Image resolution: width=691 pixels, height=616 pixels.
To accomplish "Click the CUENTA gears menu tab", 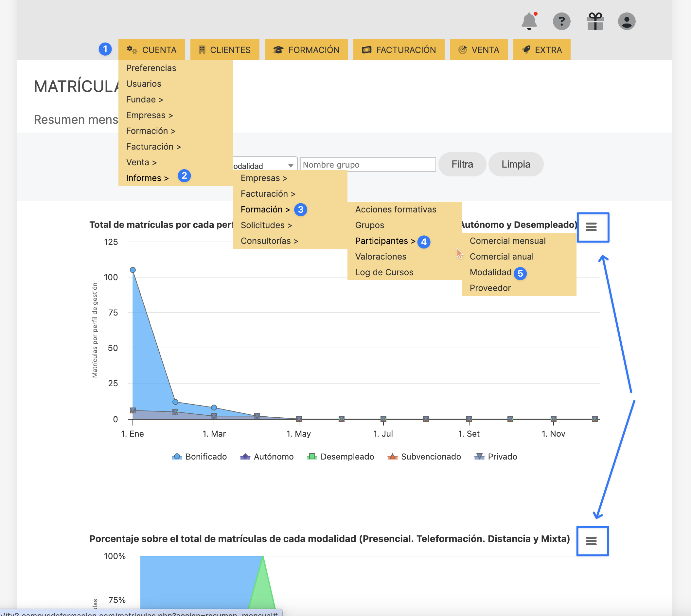I will pos(151,50).
